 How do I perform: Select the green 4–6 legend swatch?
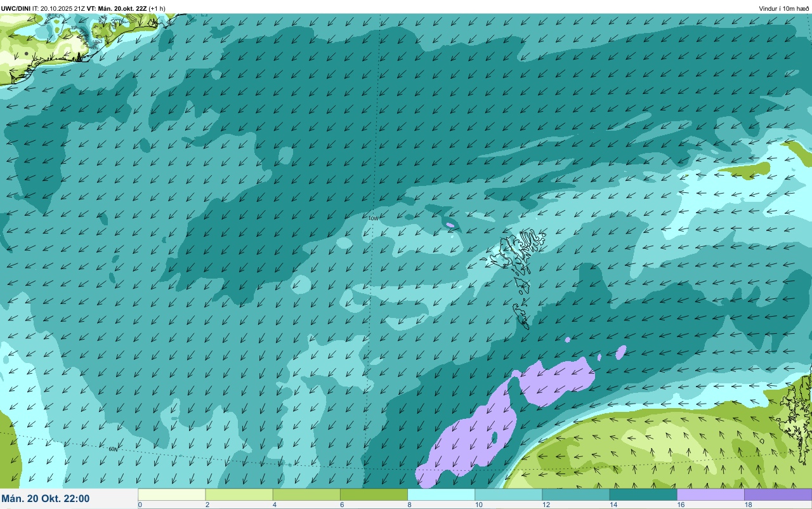[306, 494]
